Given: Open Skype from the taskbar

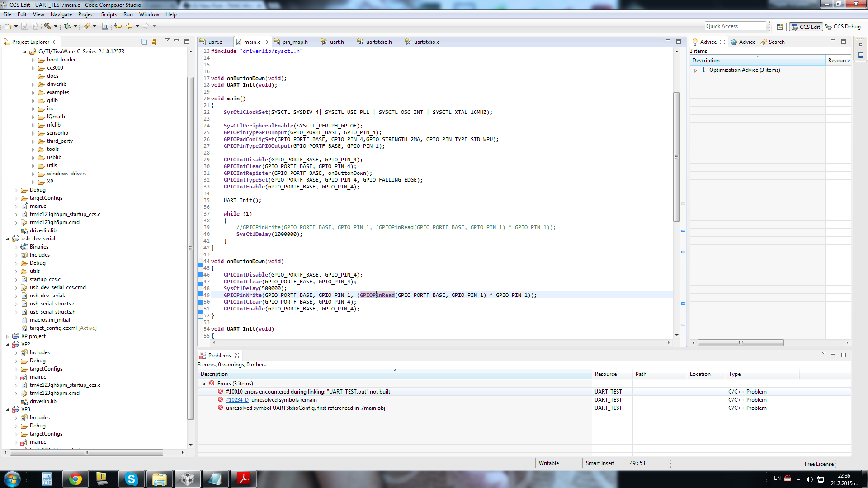Looking at the screenshot, I should click(131, 479).
